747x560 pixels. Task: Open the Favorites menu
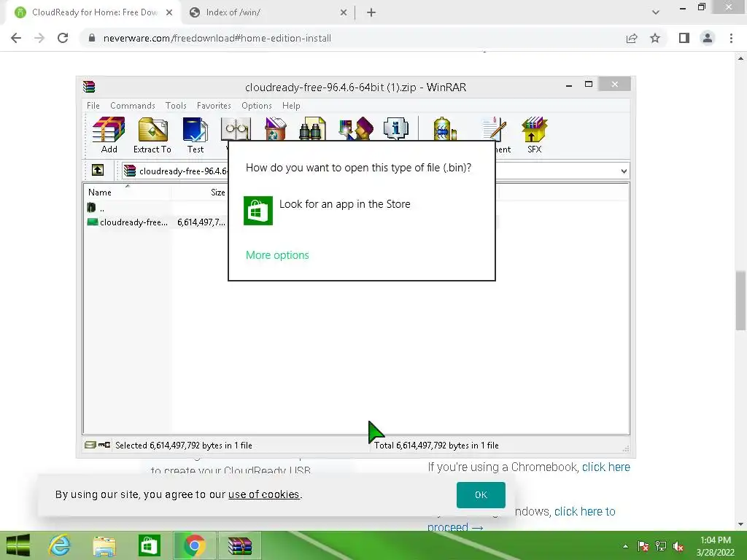(x=214, y=105)
